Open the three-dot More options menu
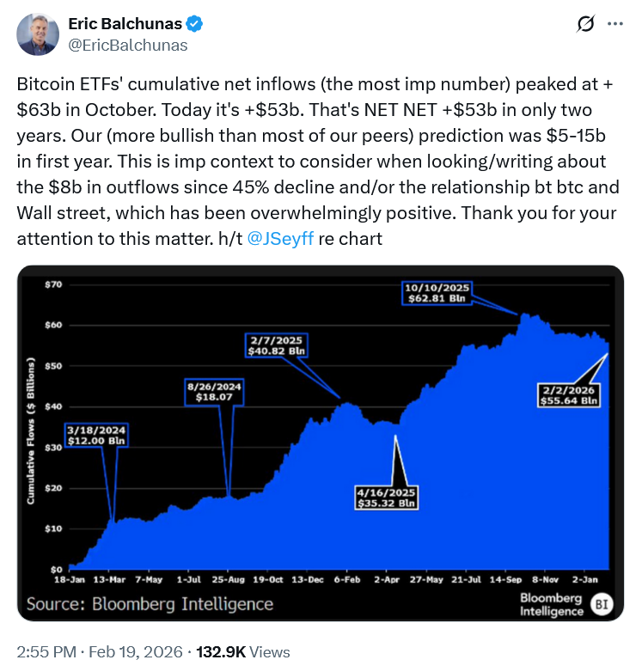 tap(614, 25)
